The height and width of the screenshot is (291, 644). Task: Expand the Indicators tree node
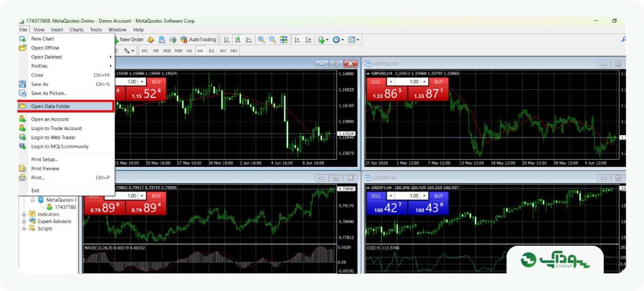tap(24, 214)
